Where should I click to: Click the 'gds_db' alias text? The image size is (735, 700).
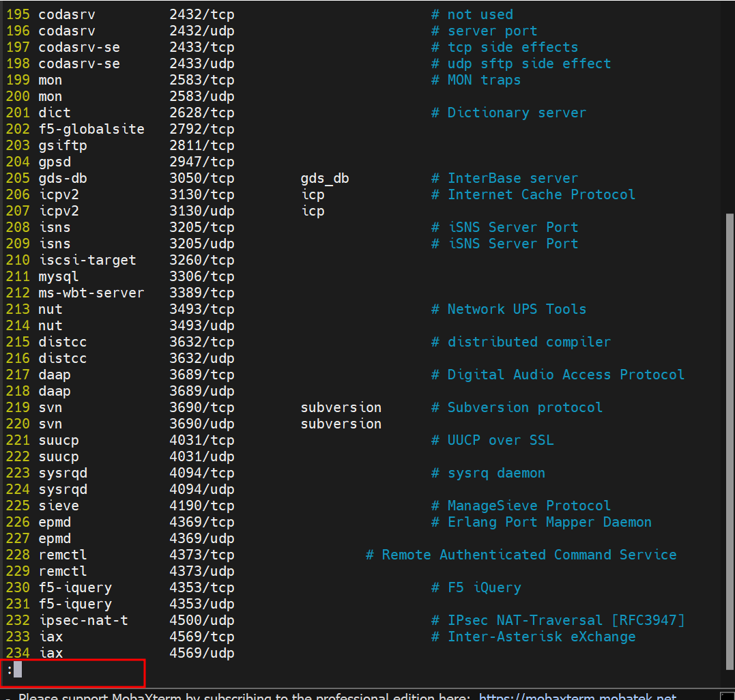click(x=325, y=178)
